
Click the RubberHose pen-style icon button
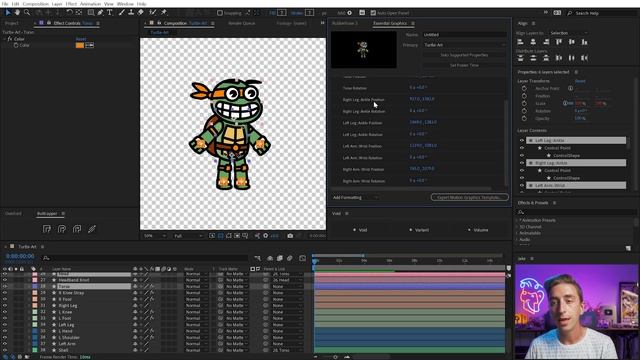92,229
